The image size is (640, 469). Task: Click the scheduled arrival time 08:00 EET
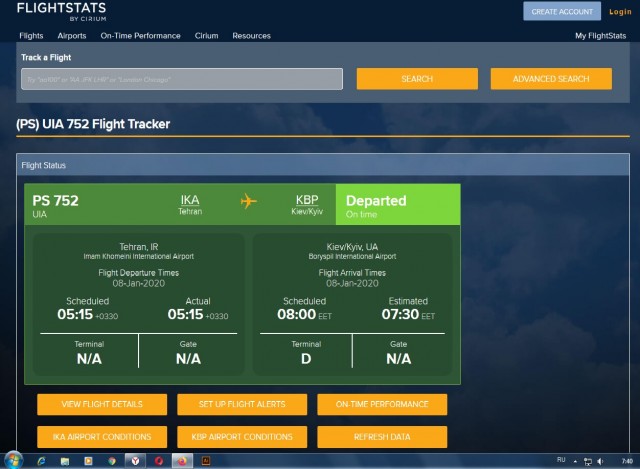click(304, 314)
